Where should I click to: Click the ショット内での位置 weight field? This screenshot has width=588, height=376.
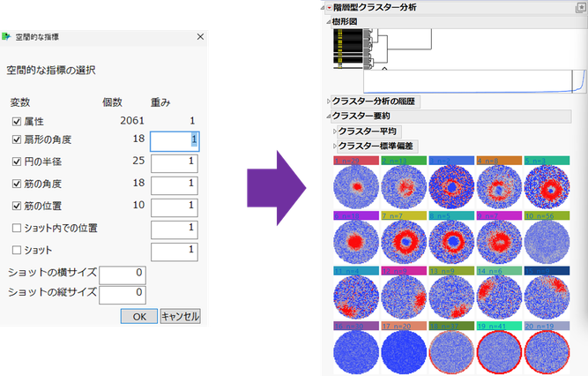pos(175,229)
